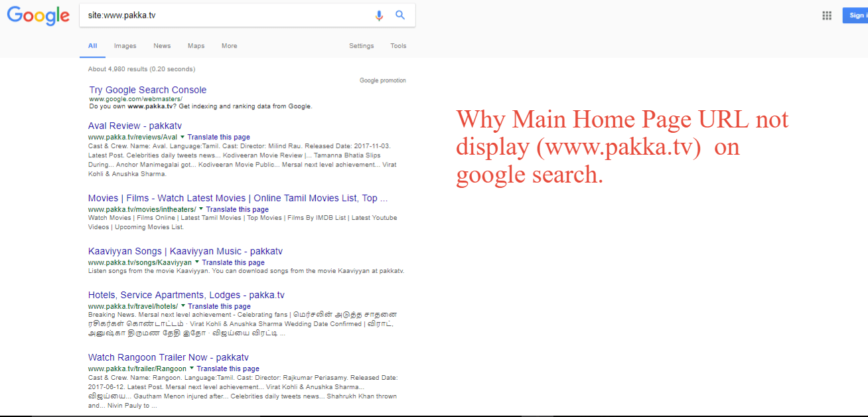Image resolution: width=868 pixels, height=417 pixels.
Task: Click the www.pakka.tv/movies/intheaters/ URL text
Action: pyautogui.click(x=142, y=210)
